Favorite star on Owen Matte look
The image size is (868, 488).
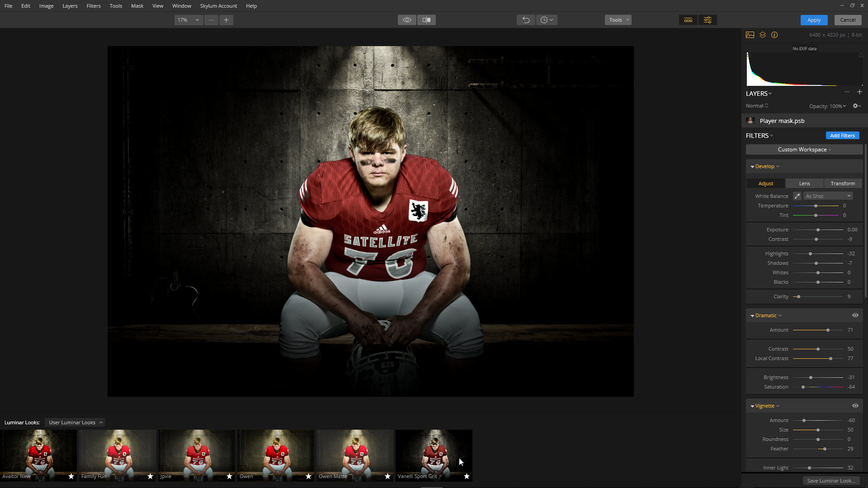[x=387, y=476]
